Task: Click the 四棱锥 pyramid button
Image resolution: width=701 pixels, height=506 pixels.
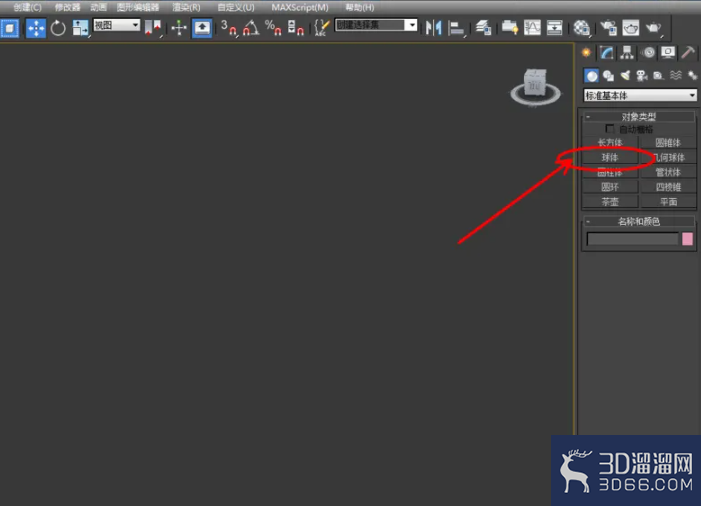Action: pos(668,187)
